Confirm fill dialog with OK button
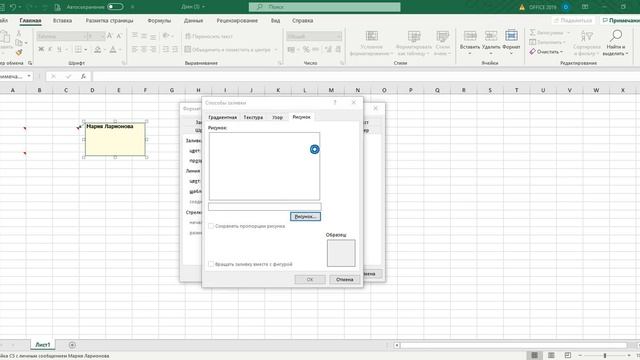 (310, 280)
